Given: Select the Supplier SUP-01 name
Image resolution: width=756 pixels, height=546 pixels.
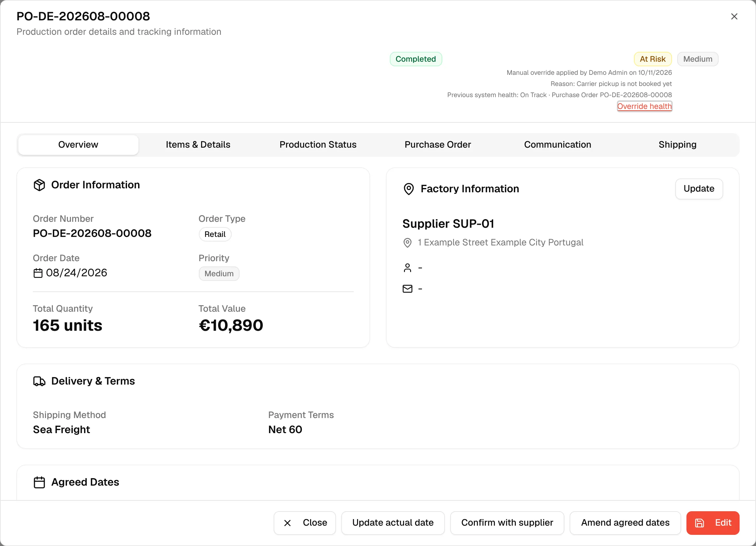Looking at the screenshot, I should (448, 224).
